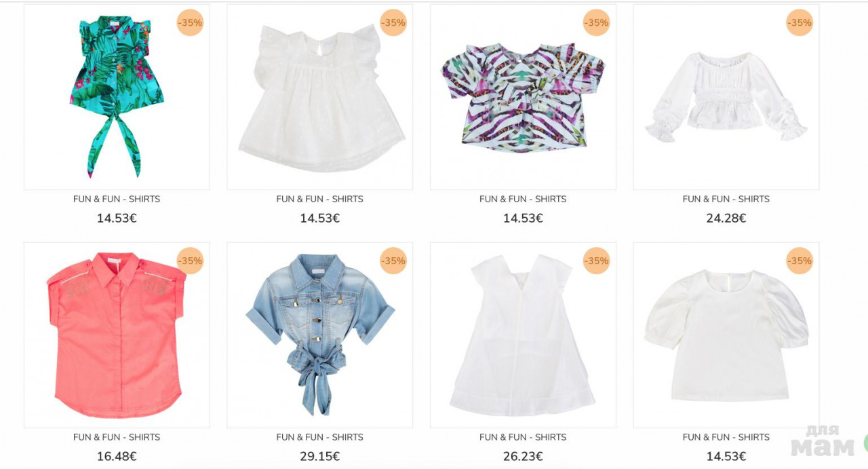This screenshot has height=469, width=868.
Task: Click -35% badge on denim shirt
Action: pos(393,261)
